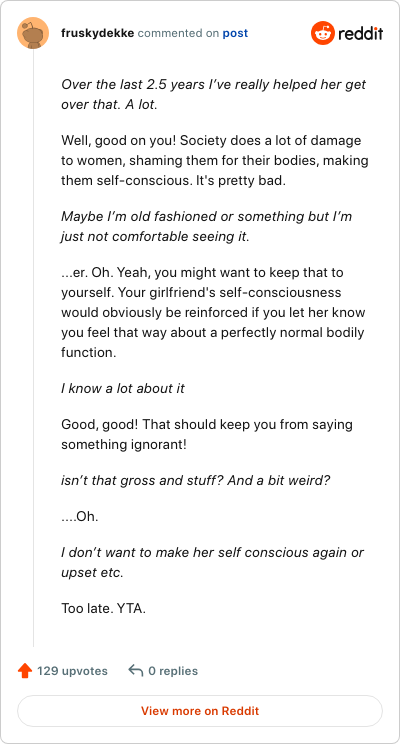Image resolution: width=400 pixels, height=744 pixels.
Task: Upvote with the orange arrow icon
Action: 24,671
